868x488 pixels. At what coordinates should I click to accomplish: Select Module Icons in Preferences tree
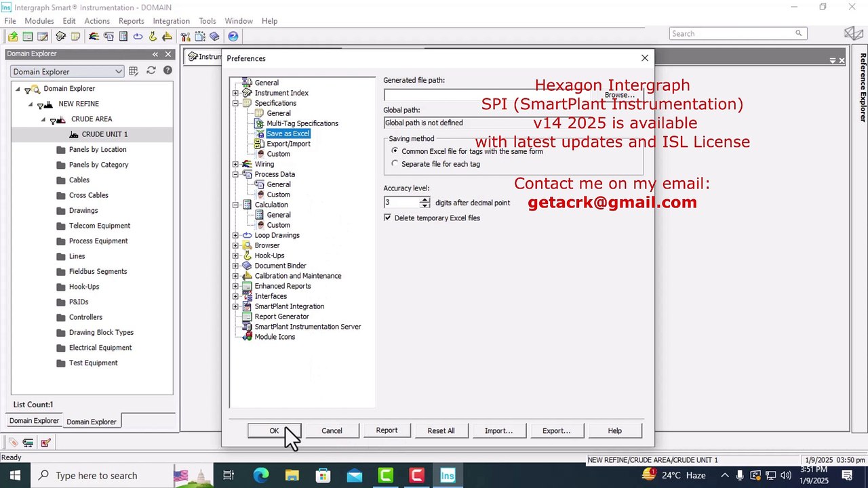click(275, 337)
